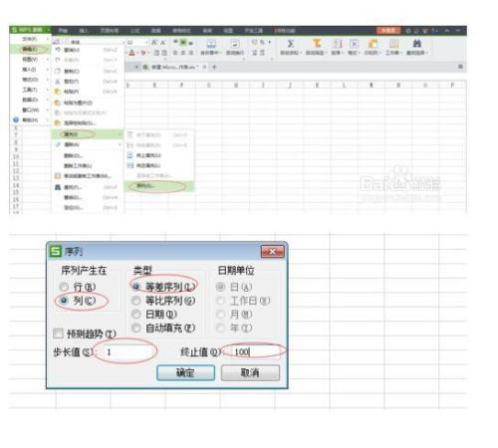Select the 行(R) radio button

pos(64,287)
